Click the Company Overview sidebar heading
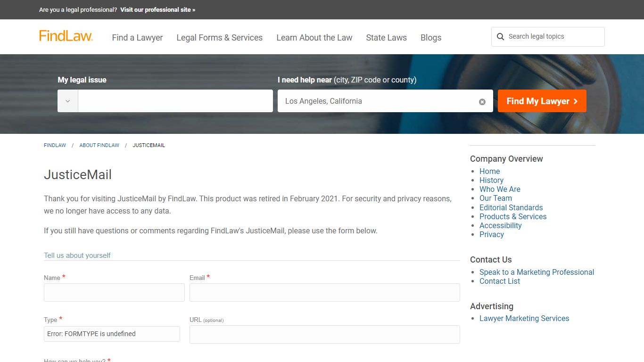 pyautogui.click(x=506, y=159)
